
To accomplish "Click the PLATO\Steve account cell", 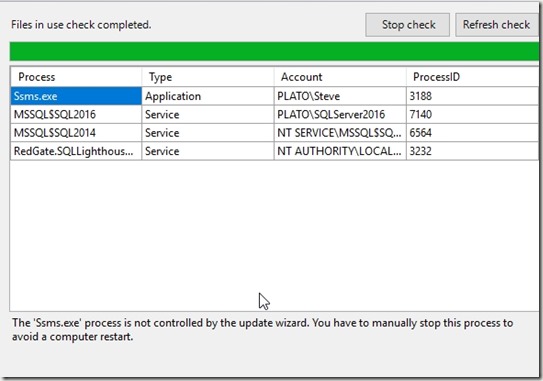I will (x=340, y=96).
